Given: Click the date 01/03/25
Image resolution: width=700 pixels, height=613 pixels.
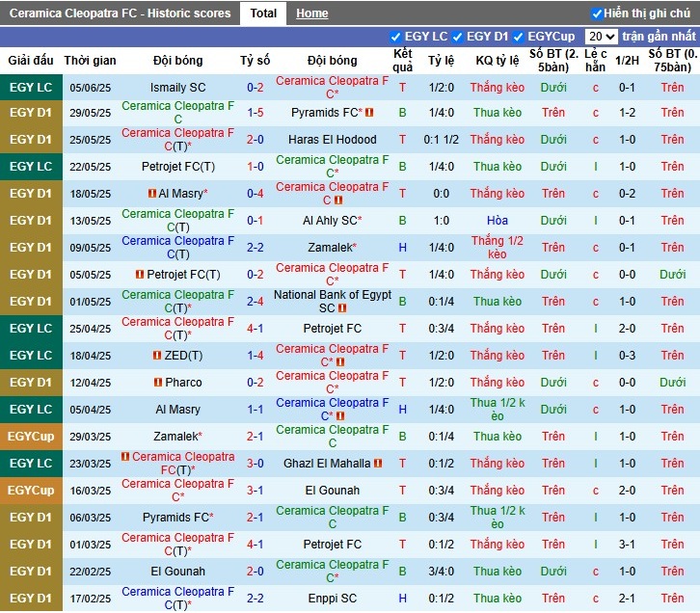Looking at the screenshot, I should tap(91, 545).
